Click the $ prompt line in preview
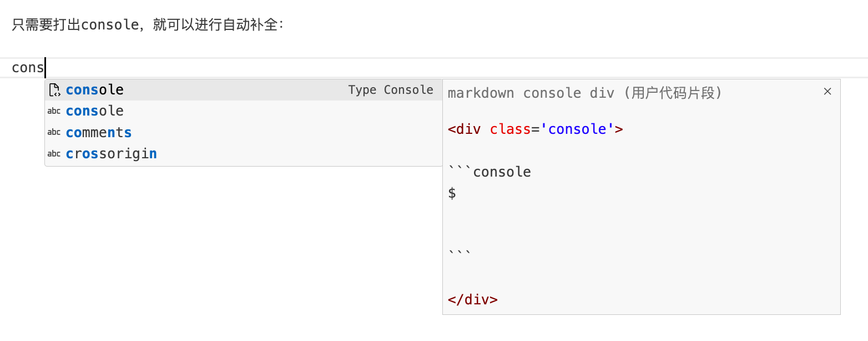 452,193
